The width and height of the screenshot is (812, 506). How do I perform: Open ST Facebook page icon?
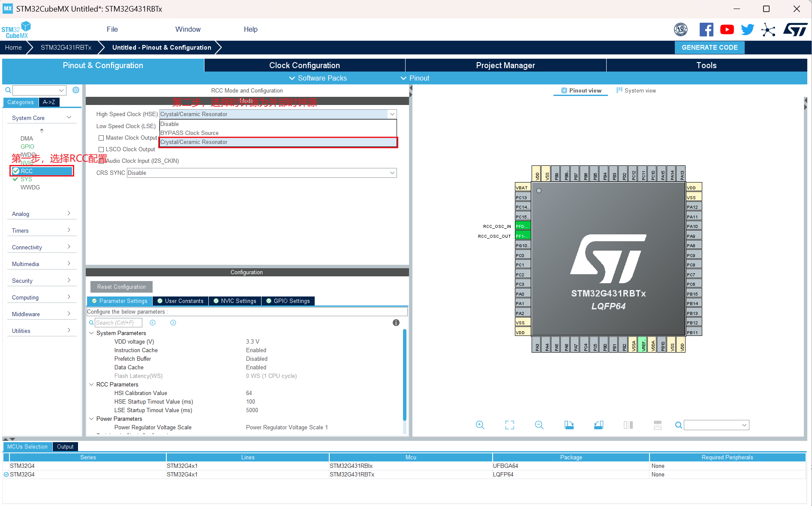click(x=706, y=30)
